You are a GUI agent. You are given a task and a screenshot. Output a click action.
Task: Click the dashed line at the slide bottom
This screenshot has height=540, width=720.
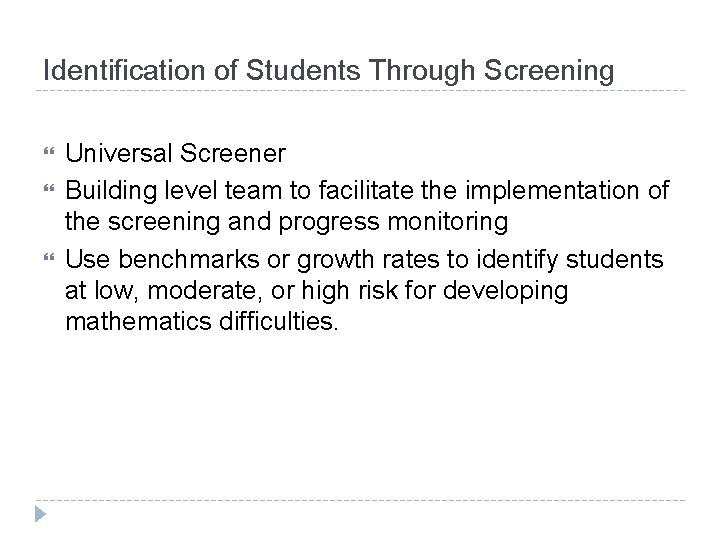[360, 498]
